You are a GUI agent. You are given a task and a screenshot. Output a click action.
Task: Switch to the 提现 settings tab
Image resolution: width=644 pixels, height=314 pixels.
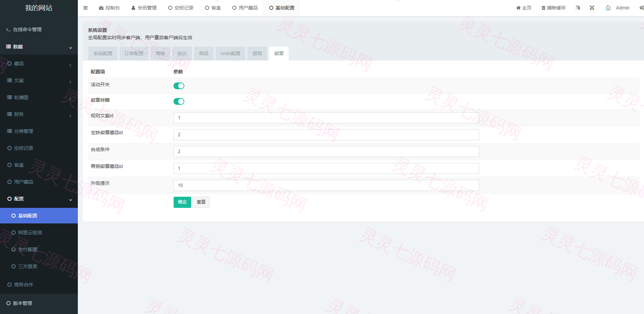(257, 53)
